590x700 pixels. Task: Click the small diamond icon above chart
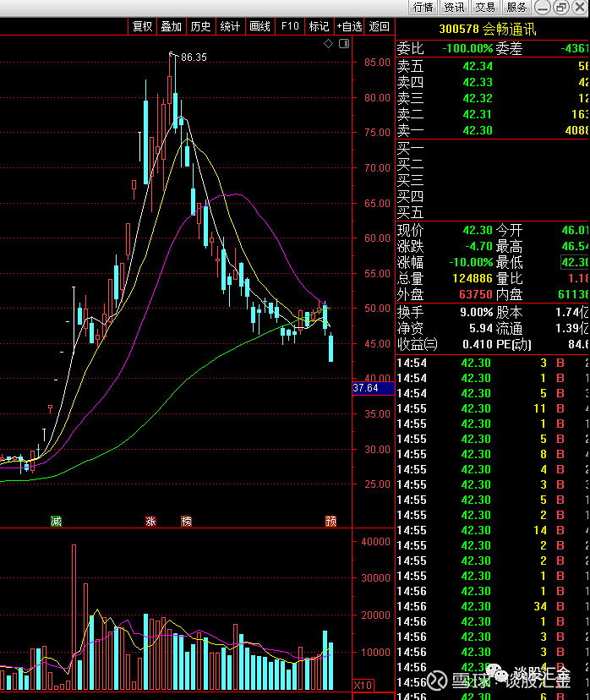click(x=329, y=44)
